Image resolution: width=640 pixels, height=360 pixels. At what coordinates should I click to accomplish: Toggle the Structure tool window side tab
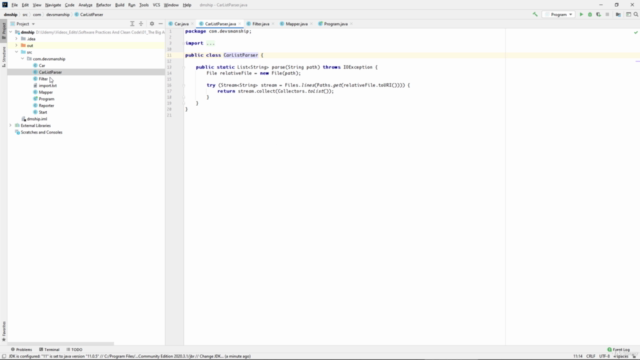click(4, 57)
